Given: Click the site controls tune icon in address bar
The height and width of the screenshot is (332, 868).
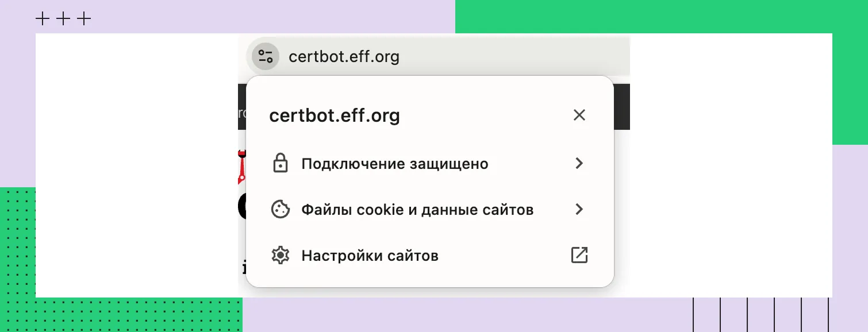Looking at the screenshot, I should (x=265, y=56).
